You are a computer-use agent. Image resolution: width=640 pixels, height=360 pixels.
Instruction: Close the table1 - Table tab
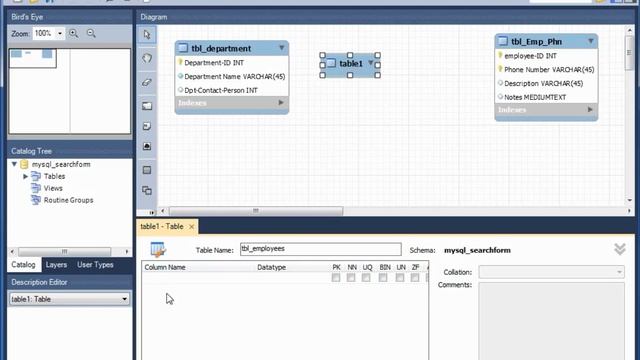(x=191, y=227)
